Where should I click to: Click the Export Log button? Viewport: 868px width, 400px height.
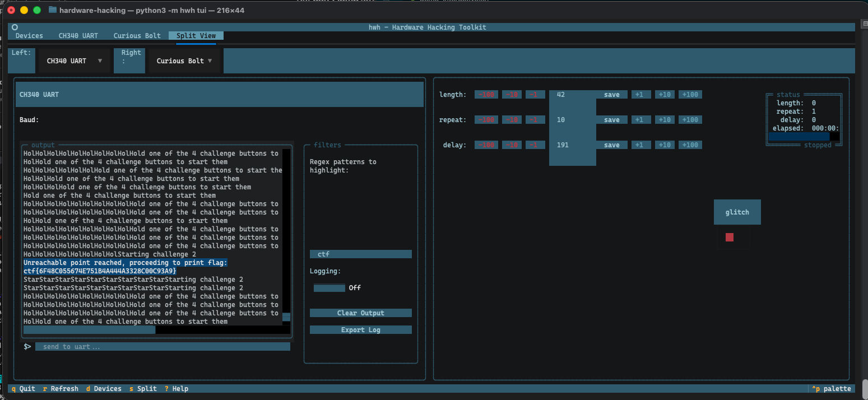(360, 330)
